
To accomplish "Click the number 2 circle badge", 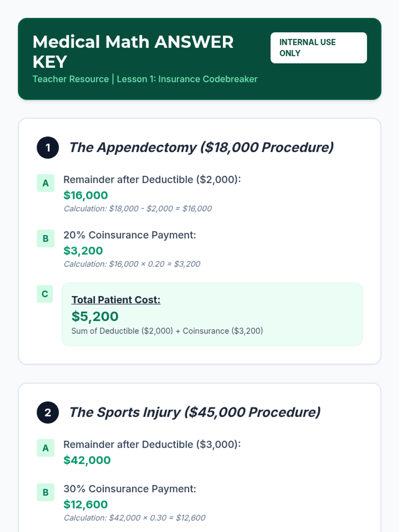I will tap(48, 413).
